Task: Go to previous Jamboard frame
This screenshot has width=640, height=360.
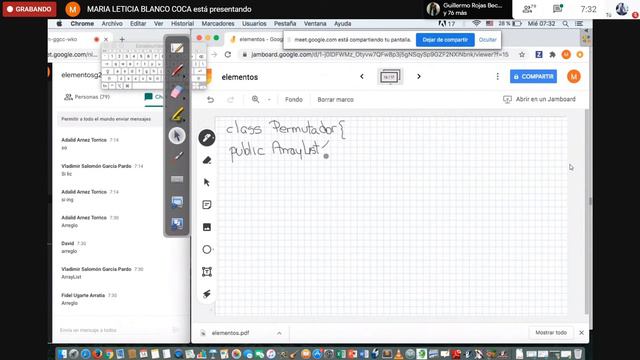Action: [x=362, y=76]
